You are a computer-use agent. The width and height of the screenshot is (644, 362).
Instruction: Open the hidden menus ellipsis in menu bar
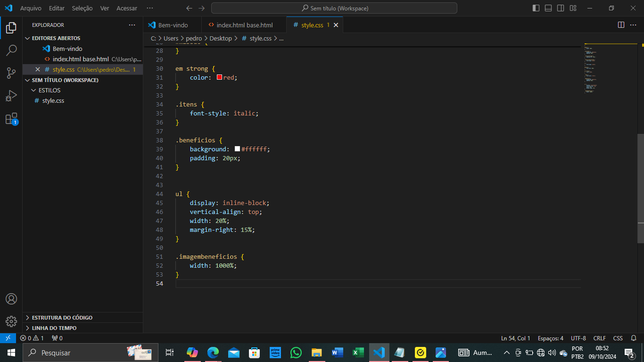[x=150, y=8]
